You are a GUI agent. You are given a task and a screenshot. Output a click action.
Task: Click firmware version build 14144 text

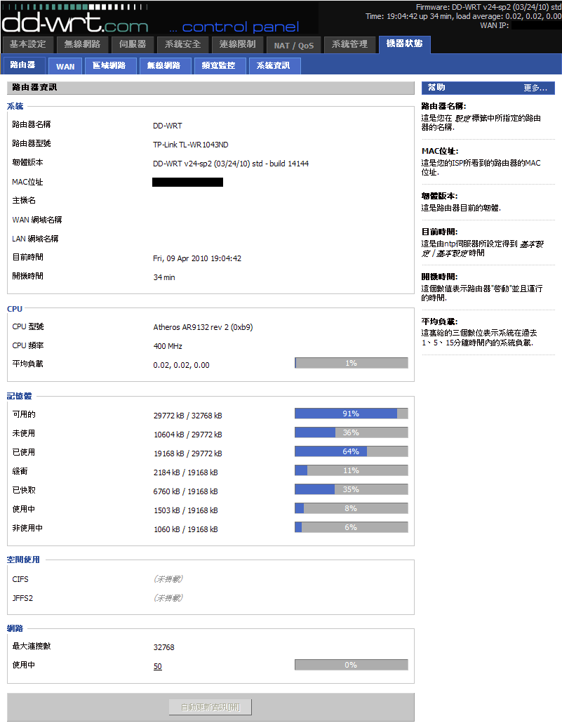[231, 164]
